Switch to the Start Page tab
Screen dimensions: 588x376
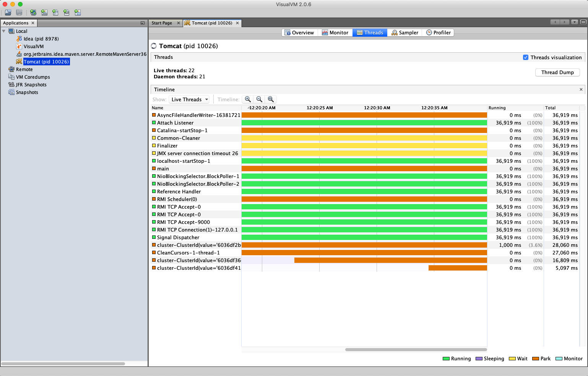(162, 23)
